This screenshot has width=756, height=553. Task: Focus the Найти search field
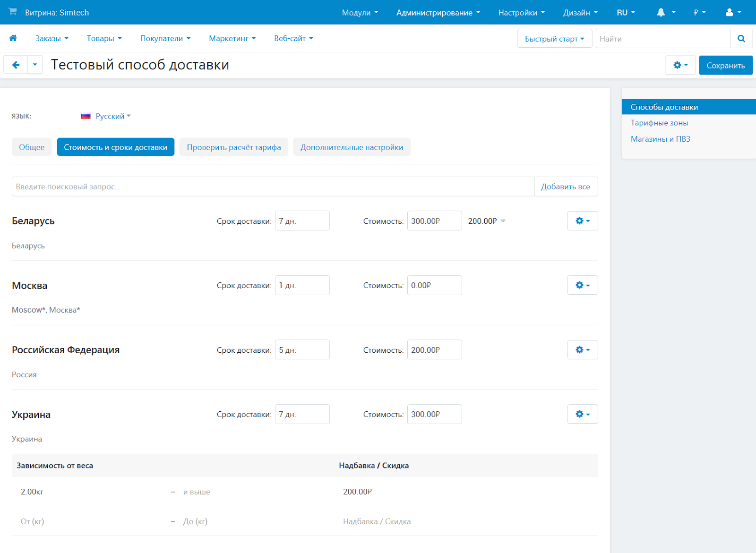coord(663,39)
